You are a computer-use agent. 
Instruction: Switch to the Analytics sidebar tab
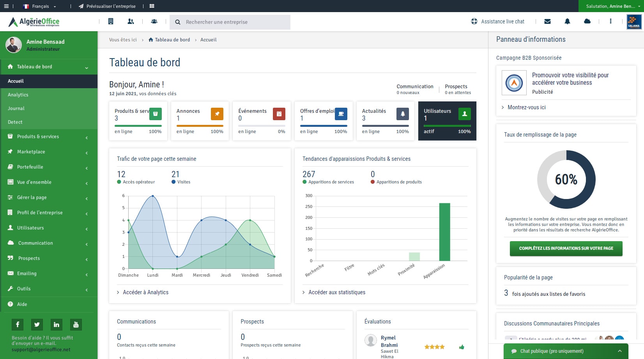(x=18, y=95)
